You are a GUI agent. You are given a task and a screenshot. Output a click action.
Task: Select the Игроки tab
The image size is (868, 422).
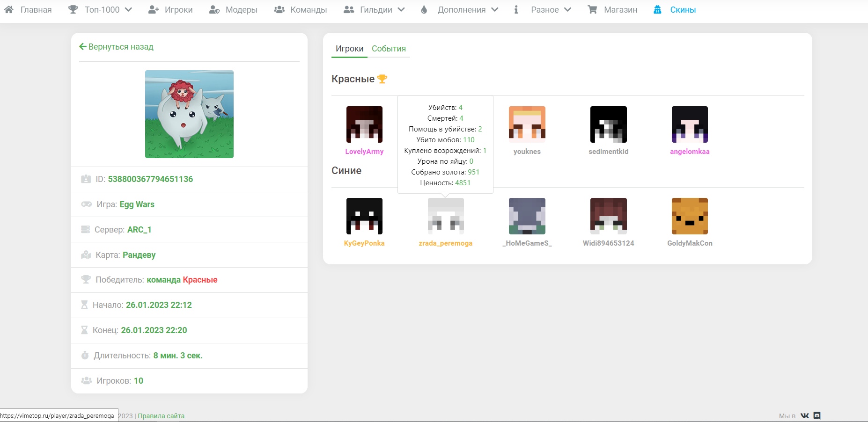[x=349, y=49]
